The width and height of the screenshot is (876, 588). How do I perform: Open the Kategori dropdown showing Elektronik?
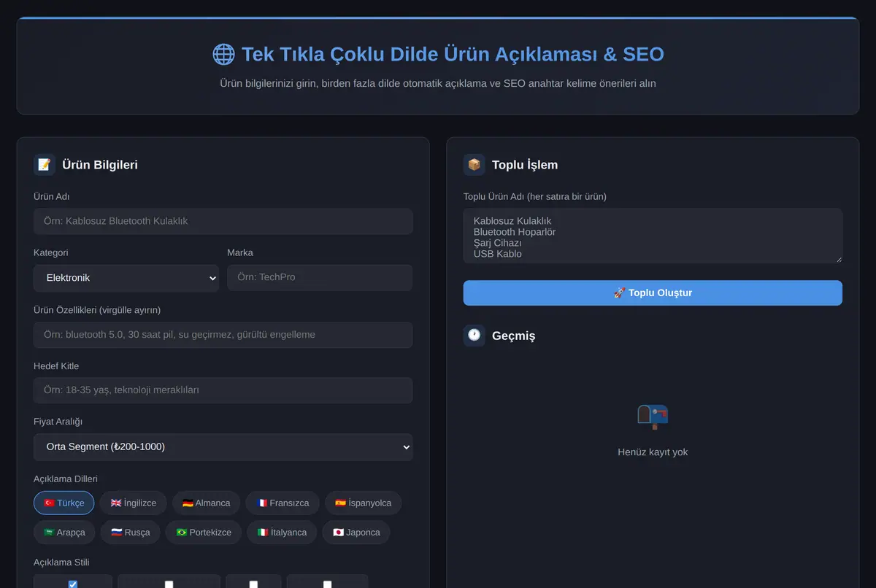coord(126,278)
